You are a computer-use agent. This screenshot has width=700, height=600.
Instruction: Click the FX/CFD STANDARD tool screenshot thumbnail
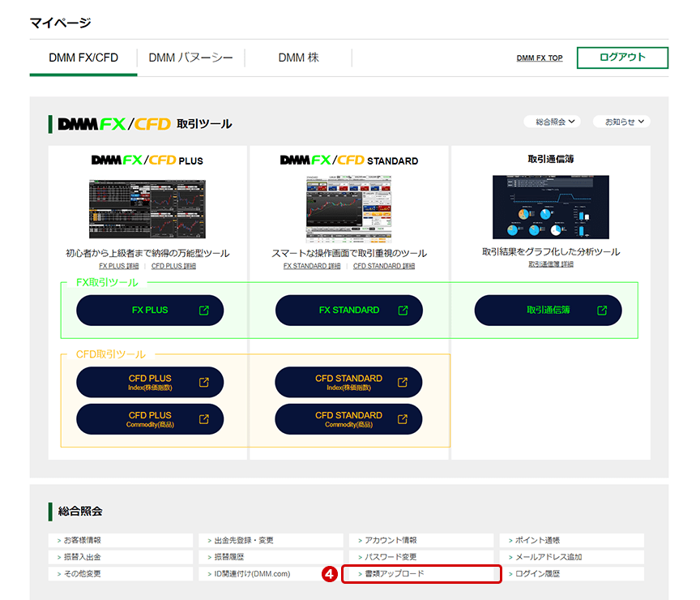349,208
